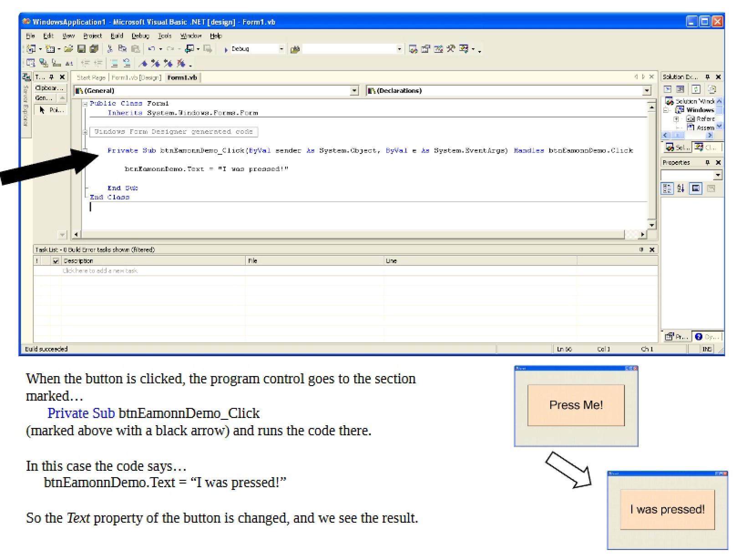This screenshot has width=747, height=560.
Task: Open the Properties object selector dropdown
Action: click(718, 175)
